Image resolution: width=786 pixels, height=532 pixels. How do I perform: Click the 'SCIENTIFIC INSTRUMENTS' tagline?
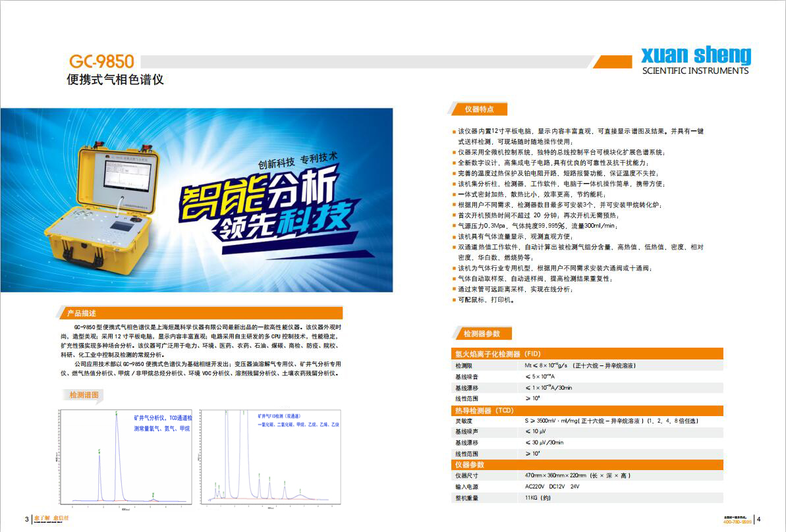696,70
